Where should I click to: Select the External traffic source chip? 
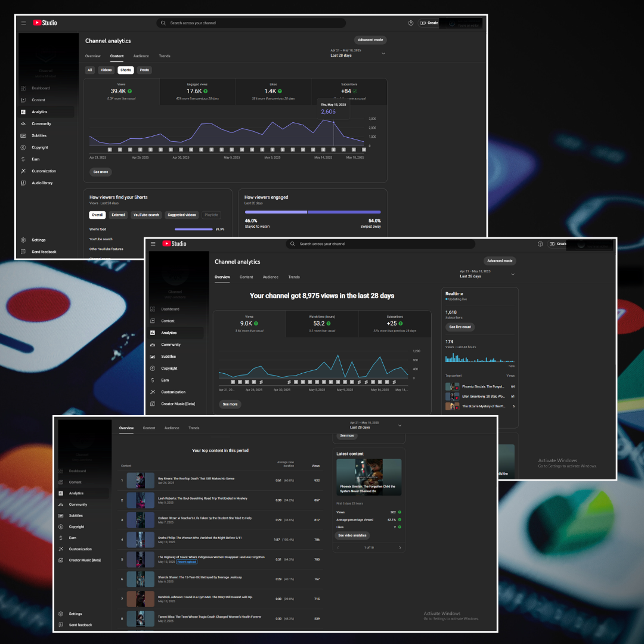(118, 215)
